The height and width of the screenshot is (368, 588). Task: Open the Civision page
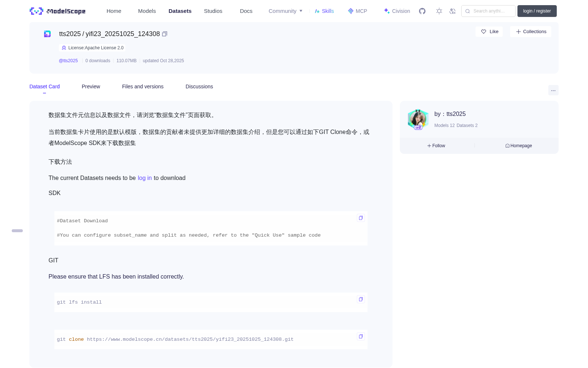[x=397, y=11]
